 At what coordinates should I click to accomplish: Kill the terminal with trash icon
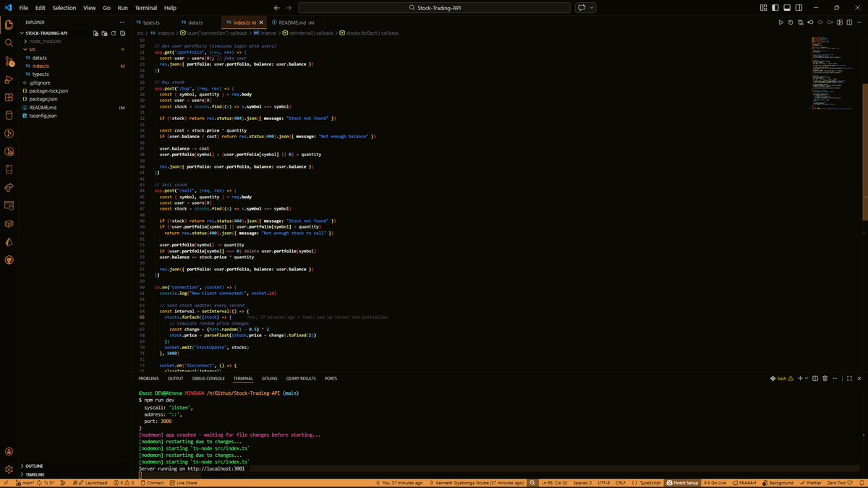click(x=825, y=378)
